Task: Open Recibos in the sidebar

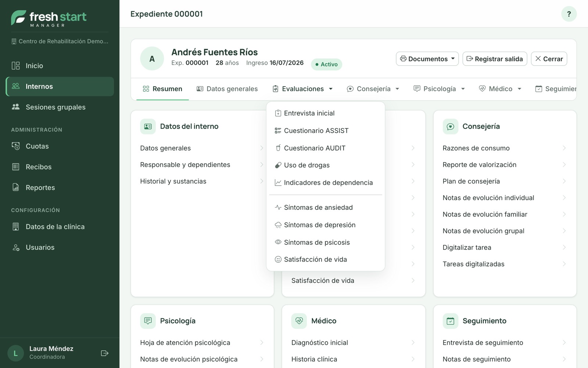Action: tap(60, 167)
